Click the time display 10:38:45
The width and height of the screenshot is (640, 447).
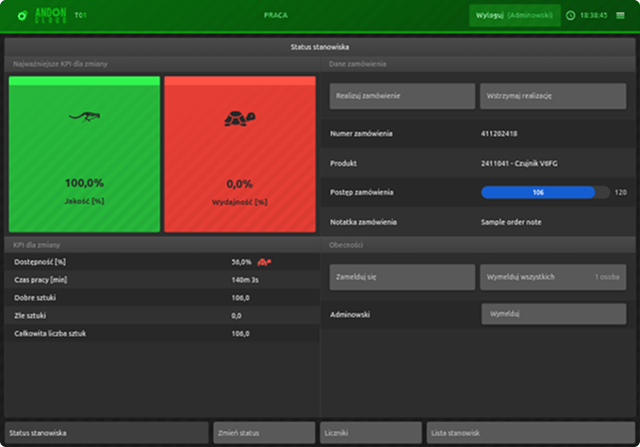point(593,16)
